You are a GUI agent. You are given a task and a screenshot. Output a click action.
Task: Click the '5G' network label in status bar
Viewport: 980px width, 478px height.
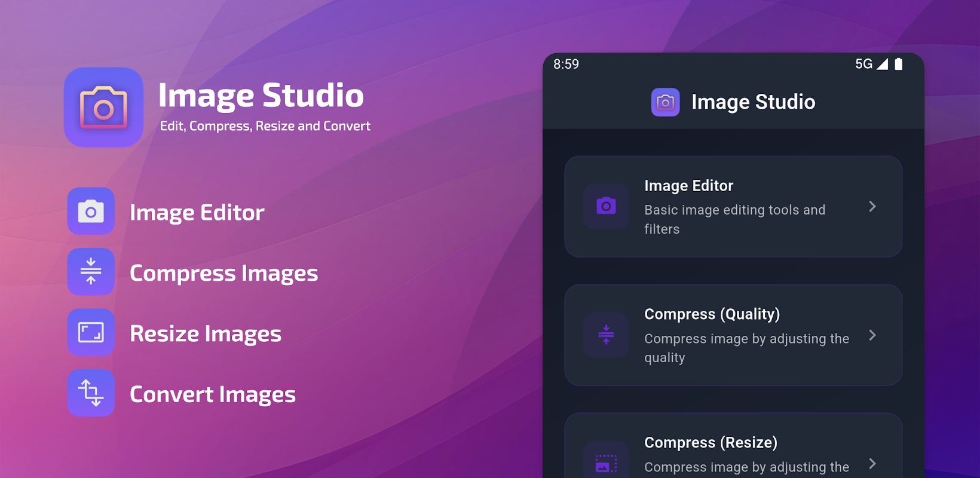pos(863,64)
